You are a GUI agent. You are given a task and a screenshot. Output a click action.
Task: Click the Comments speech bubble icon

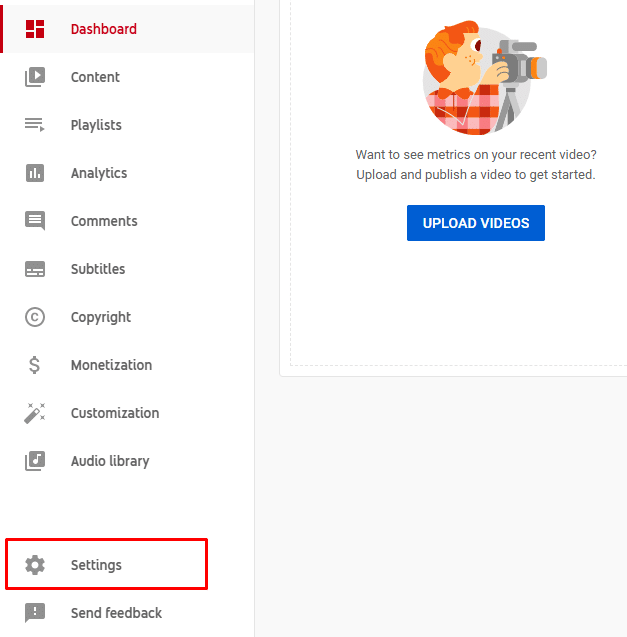pos(35,221)
